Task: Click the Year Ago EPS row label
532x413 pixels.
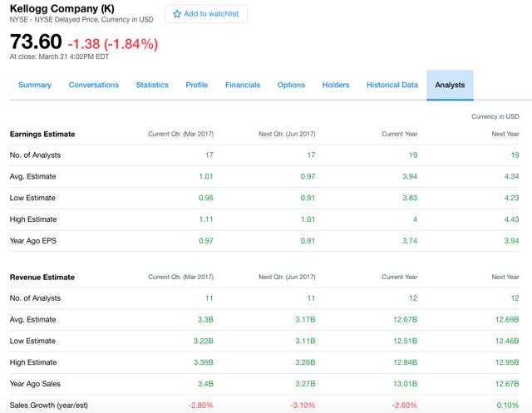Action: [x=33, y=241]
